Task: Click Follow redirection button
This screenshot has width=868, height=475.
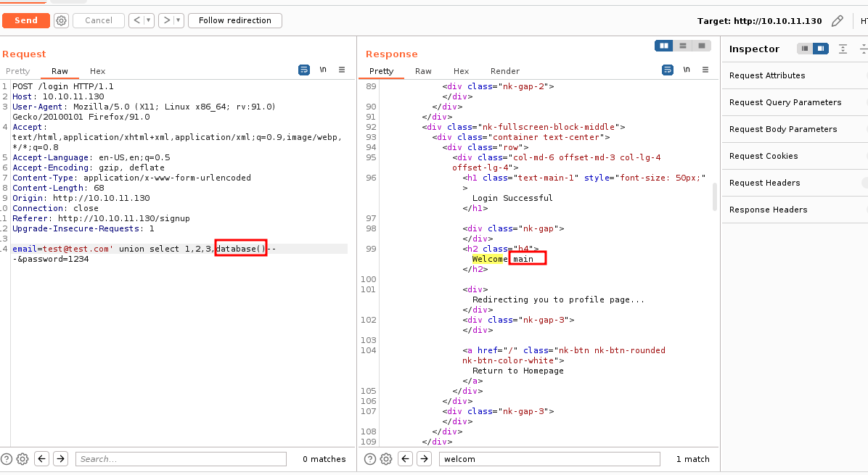Action: [235, 20]
